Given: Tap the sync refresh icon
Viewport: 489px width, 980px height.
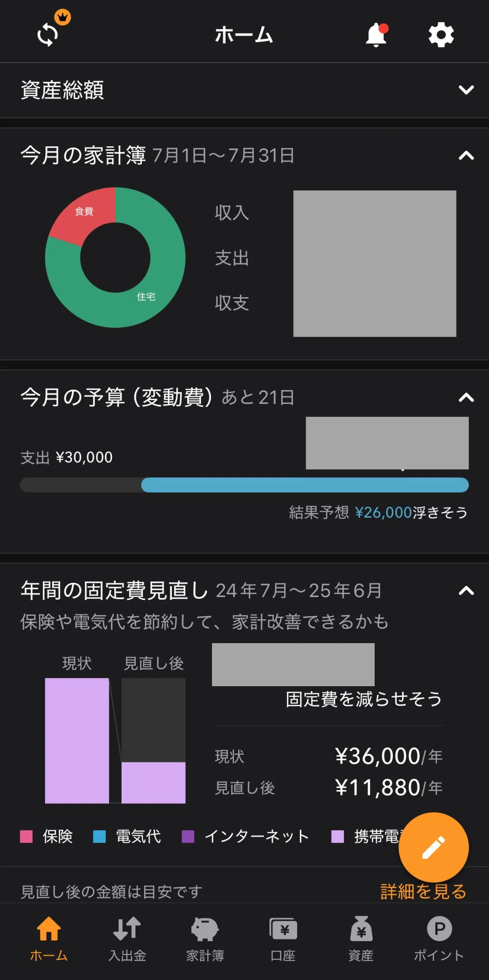Looking at the screenshot, I should [x=48, y=35].
